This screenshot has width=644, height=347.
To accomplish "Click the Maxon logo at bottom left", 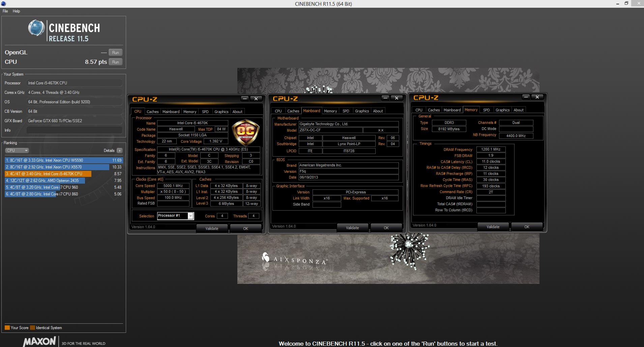I will tap(39, 341).
